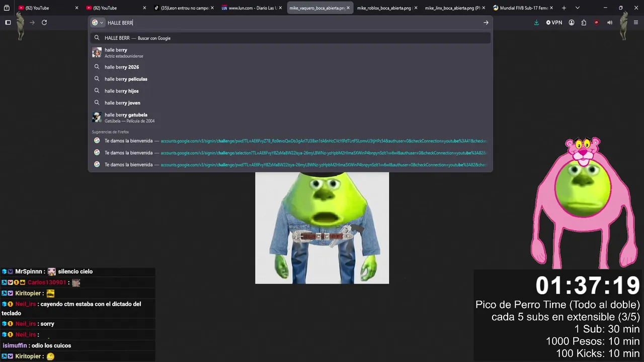
Task: Submit the address bar with the Go arrow
Action: (486, 23)
